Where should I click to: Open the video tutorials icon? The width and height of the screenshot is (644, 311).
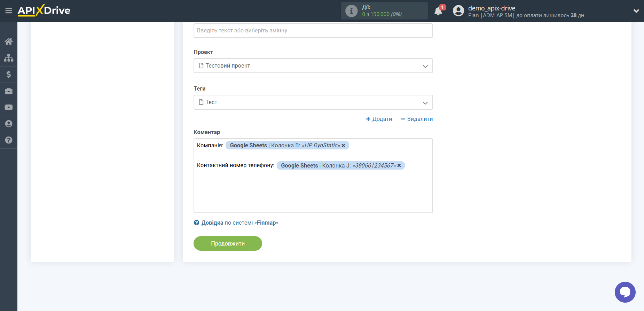pyautogui.click(x=9, y=107)
